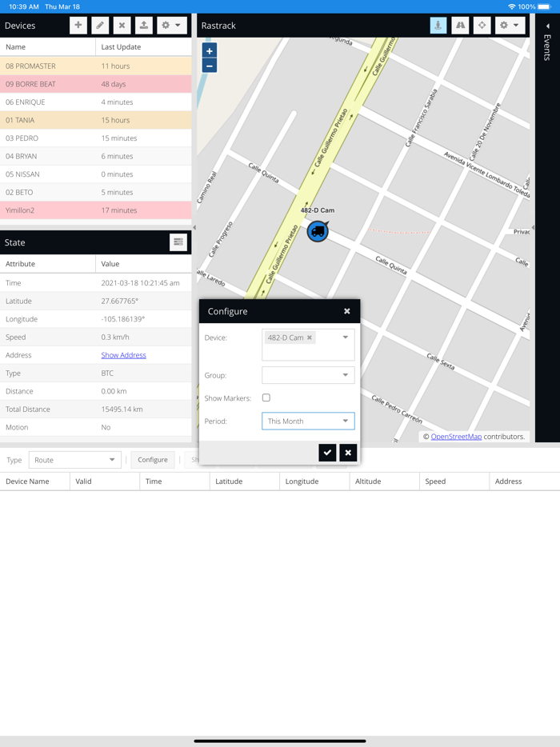Select device 05 NISSAN
Image resolution: width=560 pixels, height=747 pixels.
coord(96,174)
